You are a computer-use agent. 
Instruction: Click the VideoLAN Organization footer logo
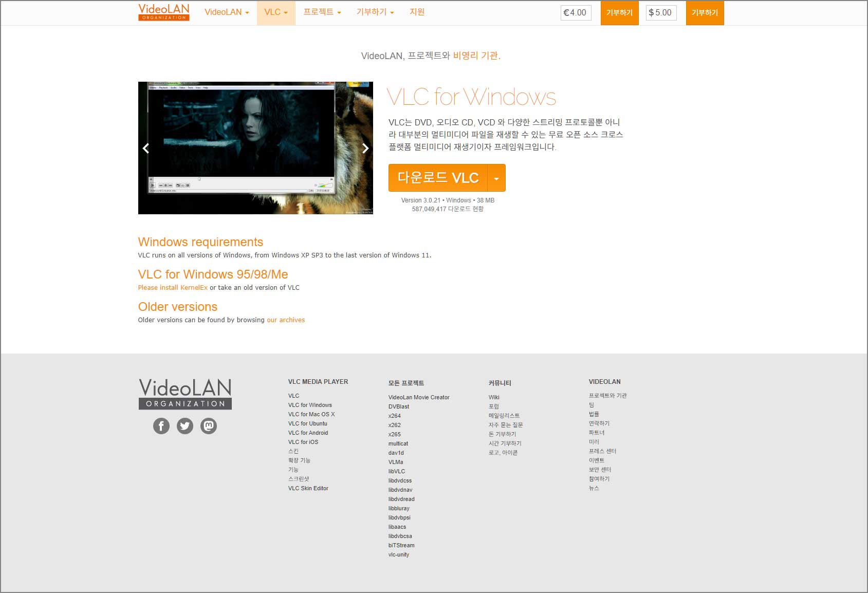click(184, 393)
